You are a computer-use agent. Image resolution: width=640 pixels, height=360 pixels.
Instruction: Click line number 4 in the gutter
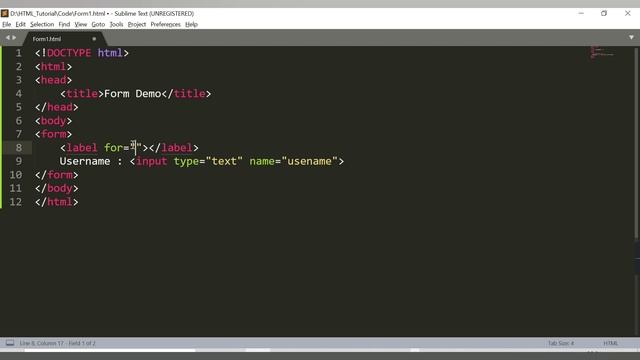[18, 94]
